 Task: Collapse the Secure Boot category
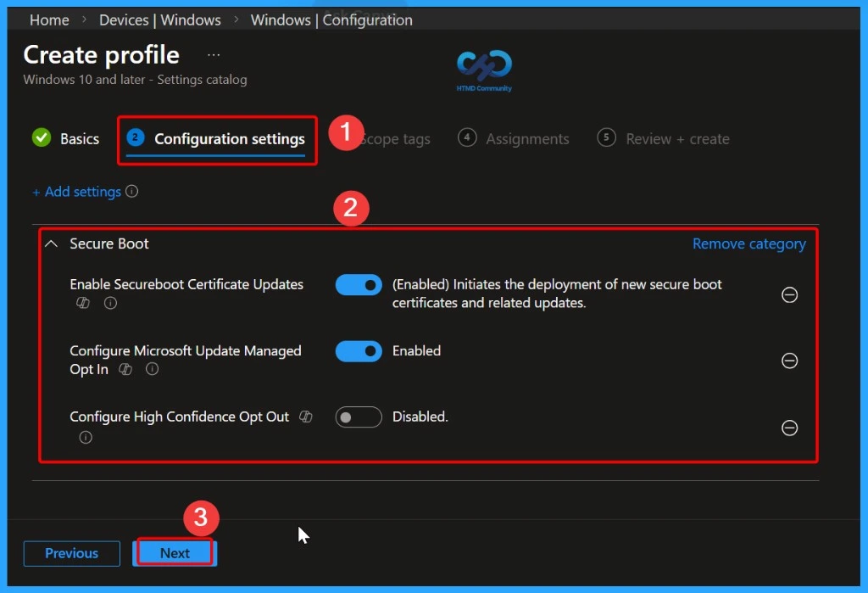click(50, 243)
